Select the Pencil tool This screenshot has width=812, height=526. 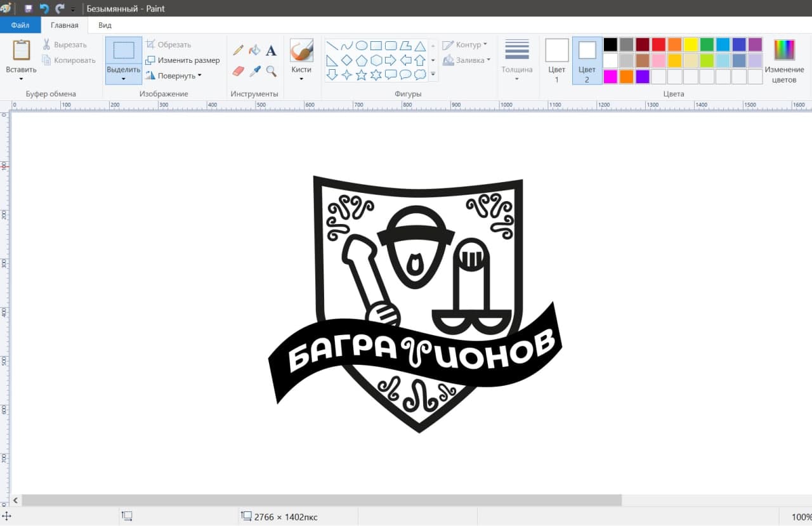[239, 50]
